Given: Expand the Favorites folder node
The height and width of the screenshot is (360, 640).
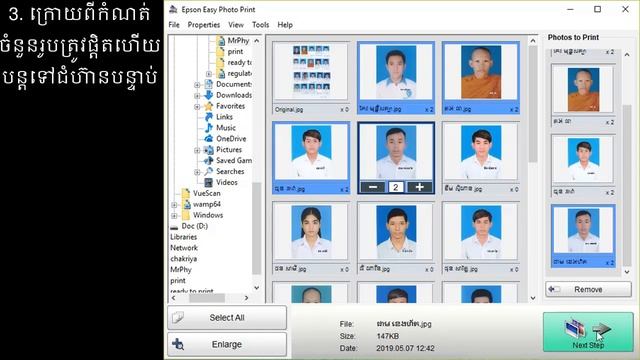Looking at the screenshot, I should [197, 107].
